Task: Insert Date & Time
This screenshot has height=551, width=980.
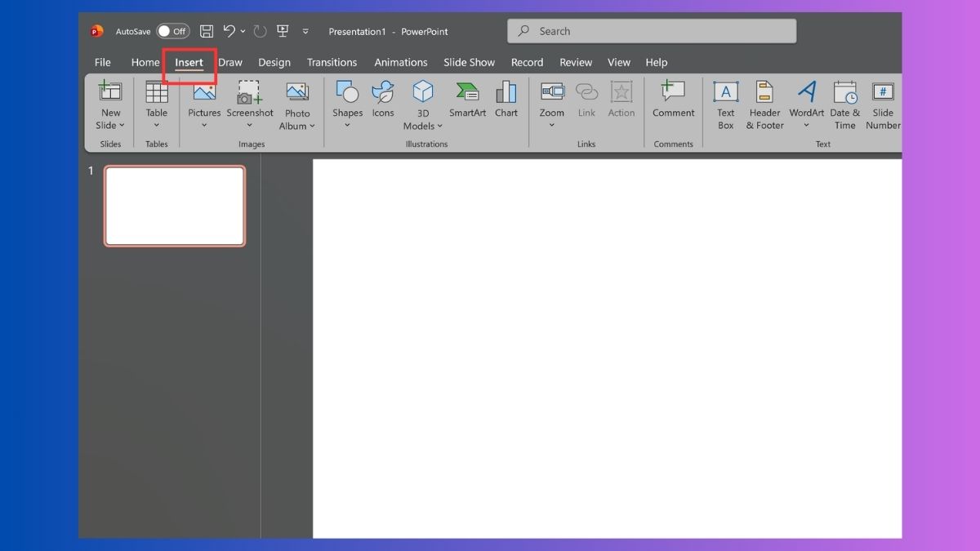Action: click(x=845, y=104)
